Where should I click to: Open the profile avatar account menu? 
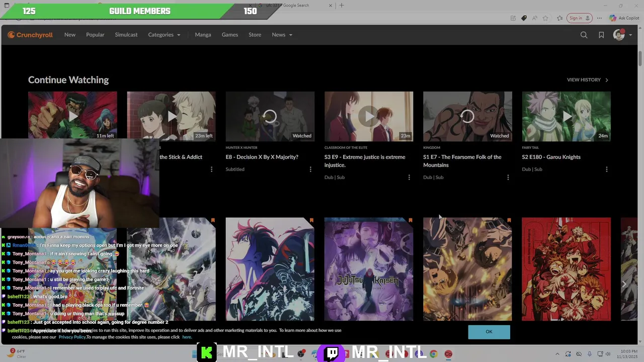click(622, 35)
